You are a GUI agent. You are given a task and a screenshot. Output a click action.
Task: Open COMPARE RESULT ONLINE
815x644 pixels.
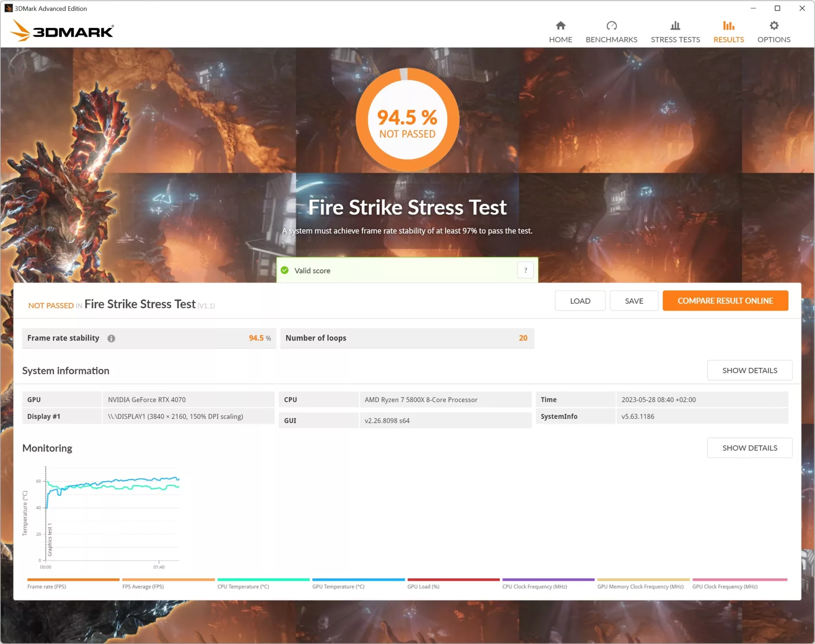[x=725, y=301]
